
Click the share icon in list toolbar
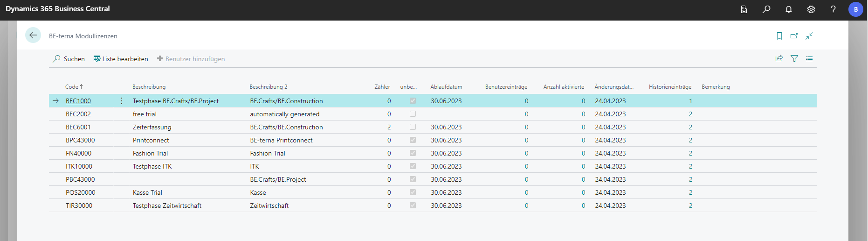pos(779,59)
